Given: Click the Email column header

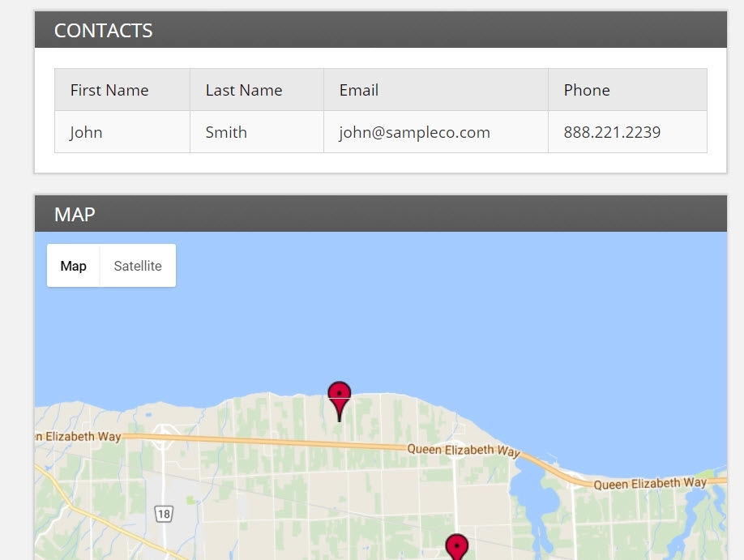Looking at the screenshot, I should (x=436, y=90).
